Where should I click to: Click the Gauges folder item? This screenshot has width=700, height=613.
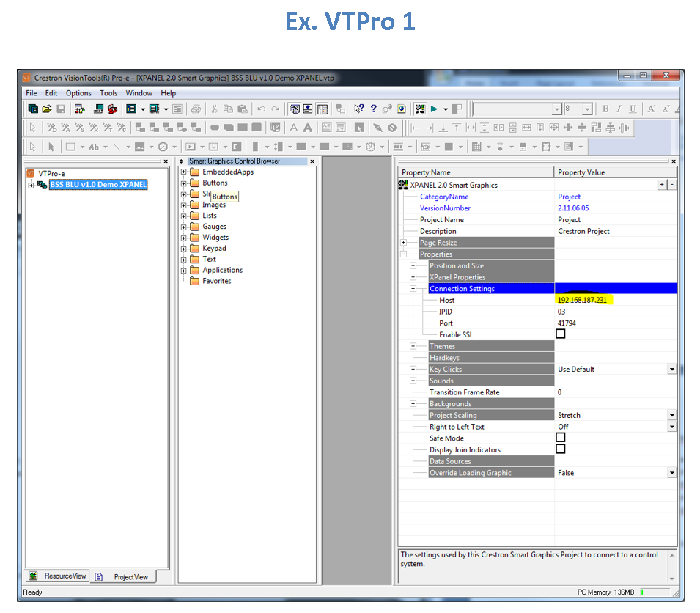214,227
